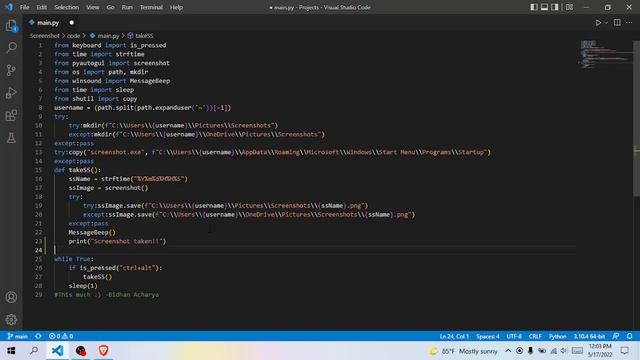Screen dimensions: 640x360
Task: Toggle the secondary side bar layout icon
Action: (x=555, y=7)
